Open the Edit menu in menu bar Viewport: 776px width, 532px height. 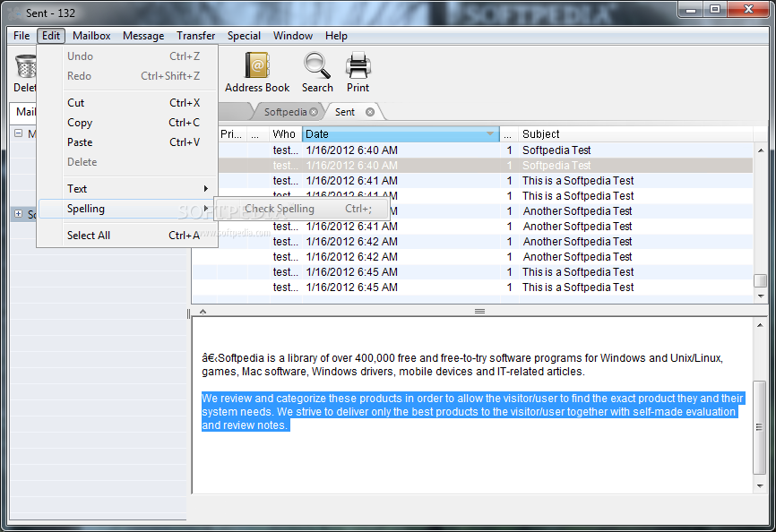click(51, 36)
